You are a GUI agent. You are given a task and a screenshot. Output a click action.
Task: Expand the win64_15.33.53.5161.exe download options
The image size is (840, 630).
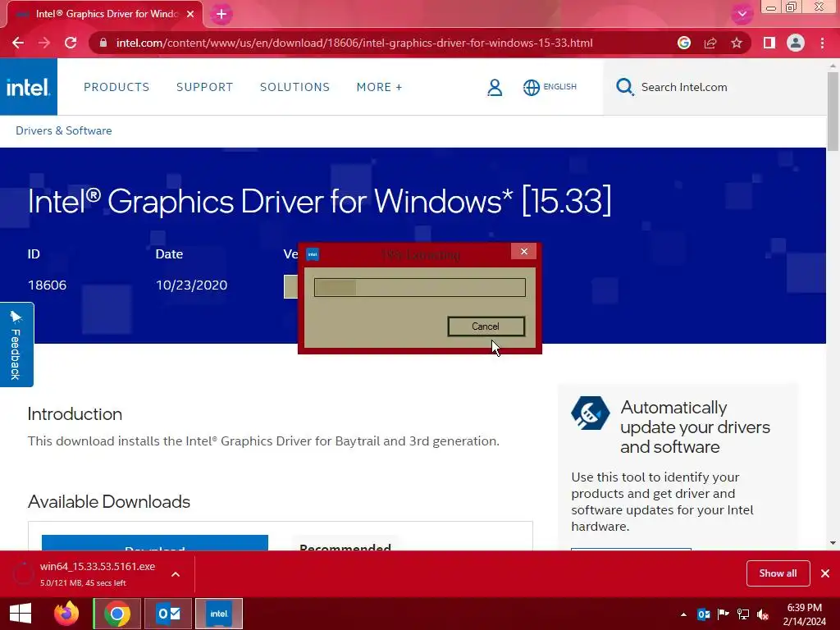coord(176,574)
